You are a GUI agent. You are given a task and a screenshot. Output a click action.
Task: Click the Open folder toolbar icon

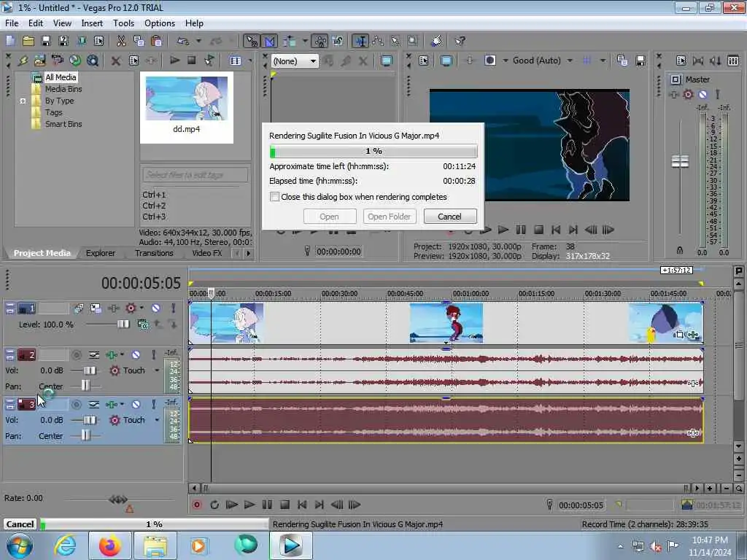pos(28,41)
